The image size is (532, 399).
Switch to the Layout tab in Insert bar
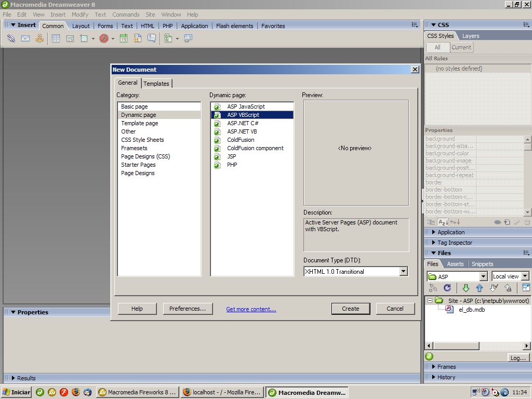coord(81,26)
